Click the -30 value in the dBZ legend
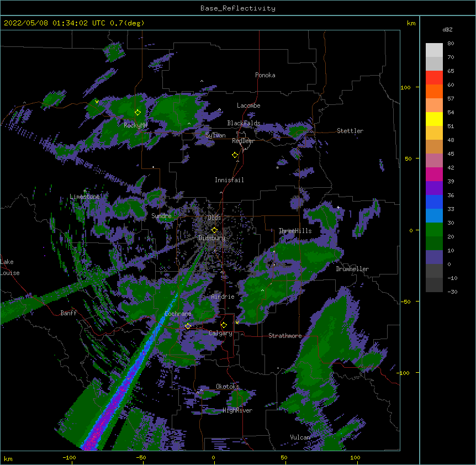 coord(452,292)
